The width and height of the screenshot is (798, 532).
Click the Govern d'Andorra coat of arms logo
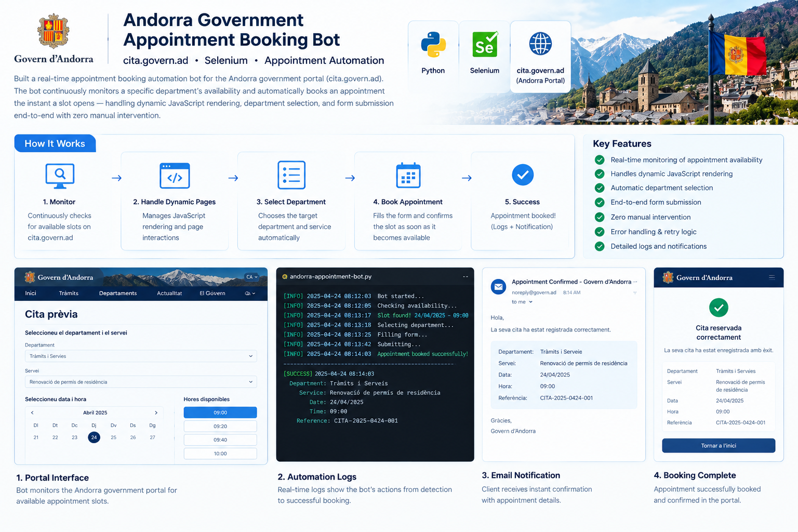click(54, 31)
